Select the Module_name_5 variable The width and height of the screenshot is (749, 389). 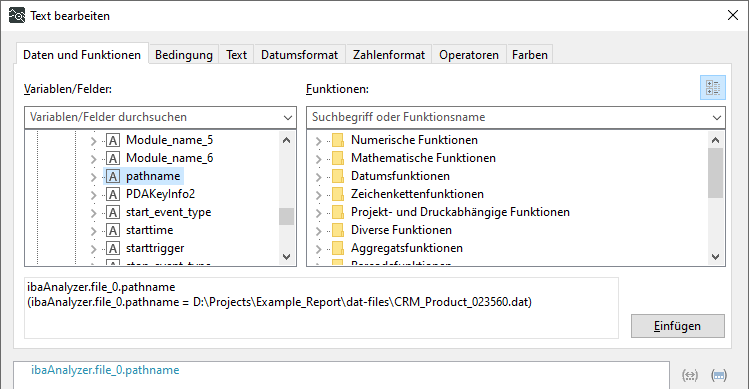click(170, 140)
